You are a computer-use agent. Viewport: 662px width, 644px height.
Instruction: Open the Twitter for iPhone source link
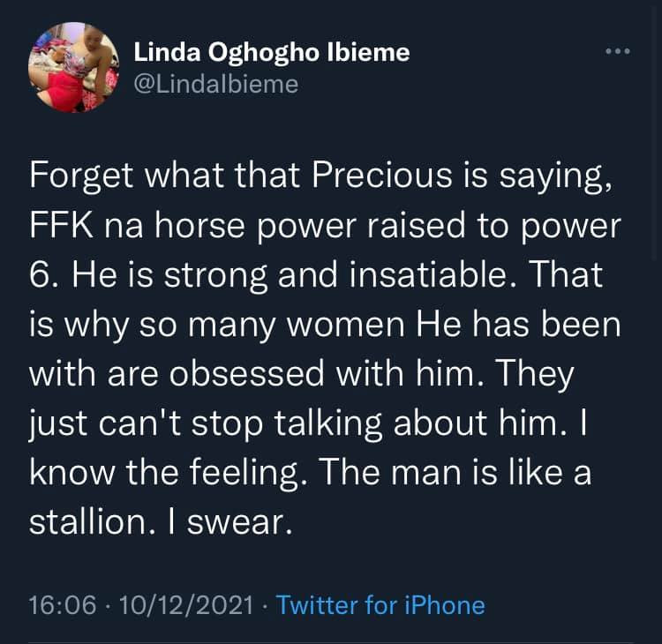(380, 605)
